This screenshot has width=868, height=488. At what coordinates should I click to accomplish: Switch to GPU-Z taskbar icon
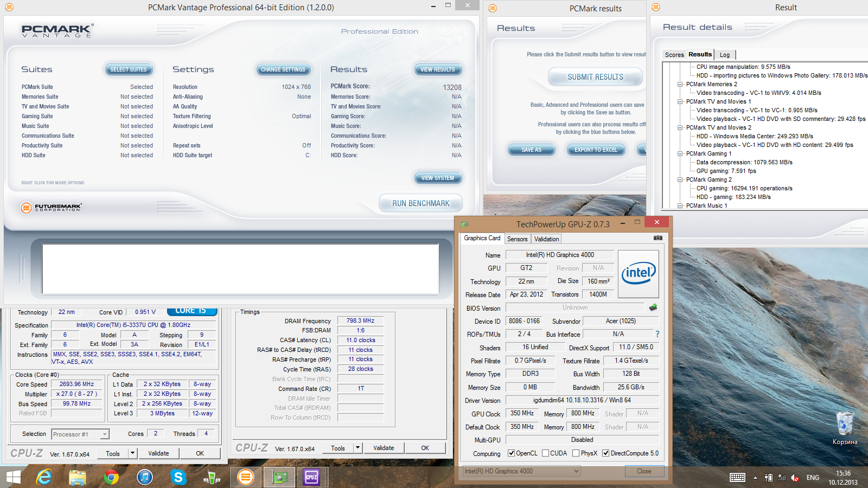pos(279,477)
